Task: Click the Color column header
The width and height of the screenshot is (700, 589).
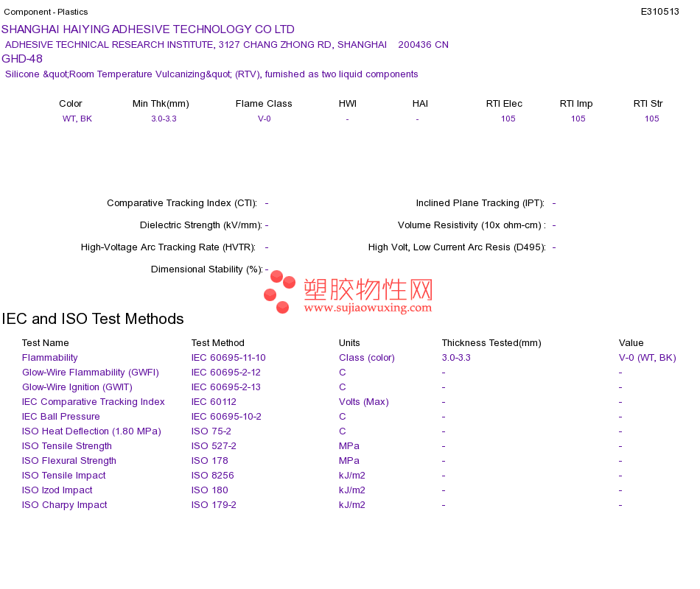Action: pyautogui.click(x=71, y=104)
